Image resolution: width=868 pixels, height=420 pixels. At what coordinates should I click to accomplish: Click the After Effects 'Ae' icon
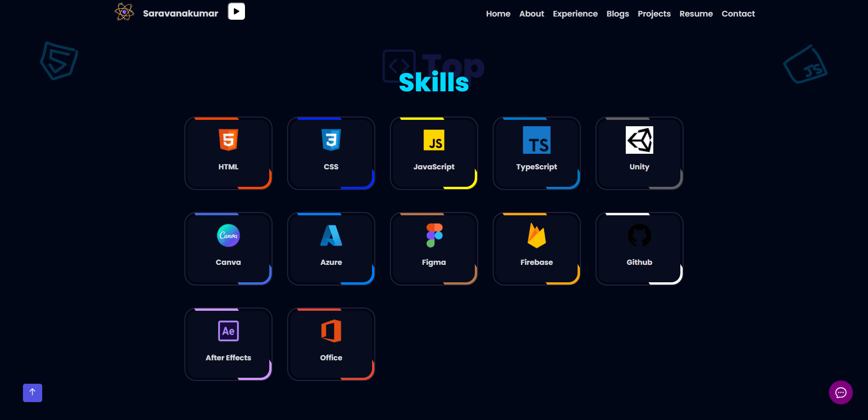pos(228,331)
